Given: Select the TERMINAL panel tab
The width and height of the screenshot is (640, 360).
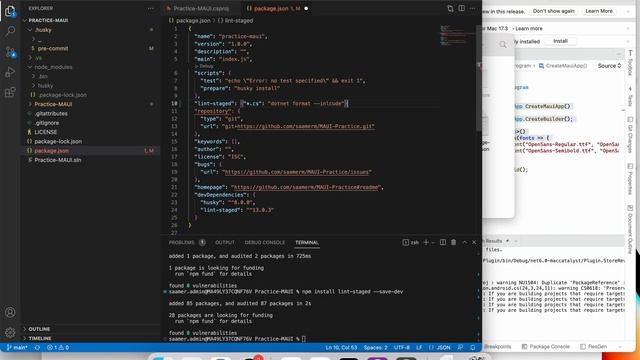Looking at the screenshot, I should coord(307,242).
